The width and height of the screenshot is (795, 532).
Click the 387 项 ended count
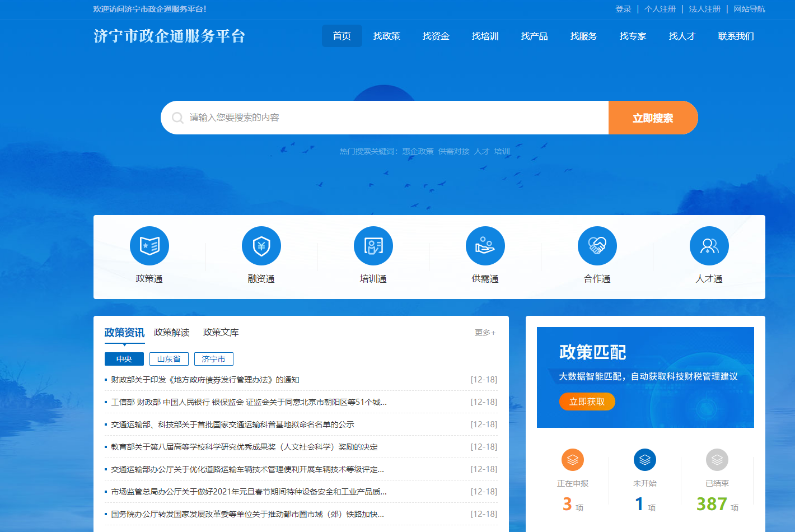pos(717,505)
